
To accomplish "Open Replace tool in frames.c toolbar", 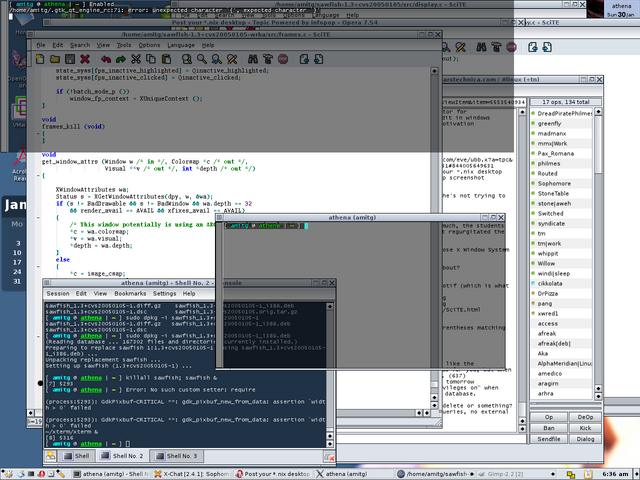I will pos(232,59).
